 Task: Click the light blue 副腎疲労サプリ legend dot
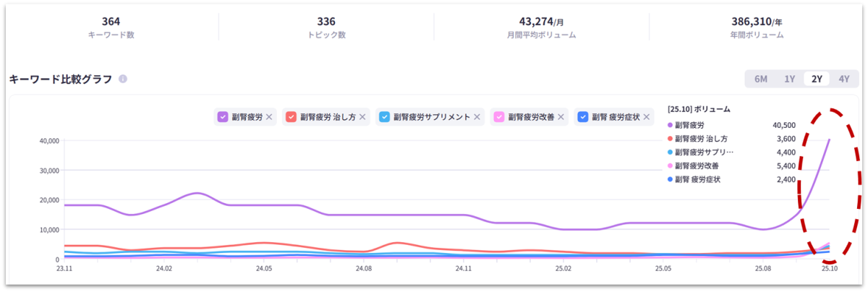tap(669, 153)
